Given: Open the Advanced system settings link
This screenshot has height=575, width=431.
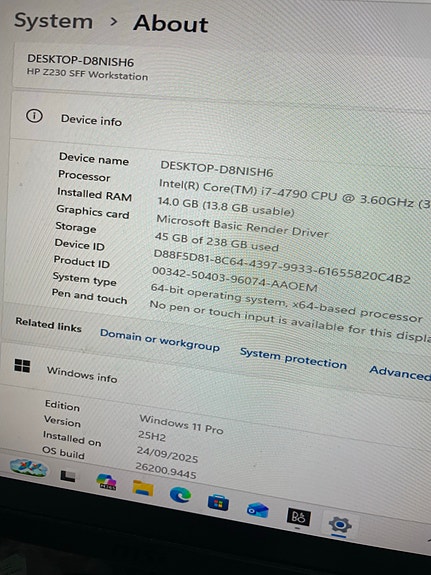Looking at the screenshot, I should tap(400, 372).
